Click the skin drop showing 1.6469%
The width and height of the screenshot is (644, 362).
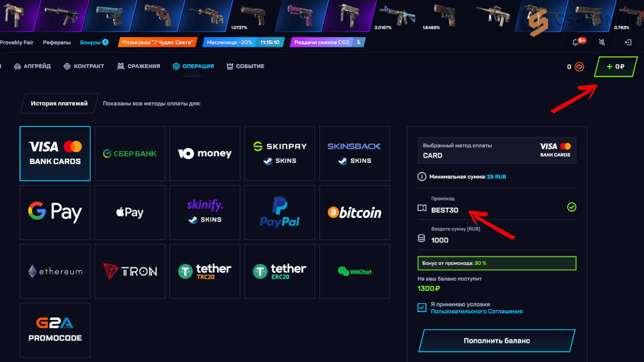point(444,16)
